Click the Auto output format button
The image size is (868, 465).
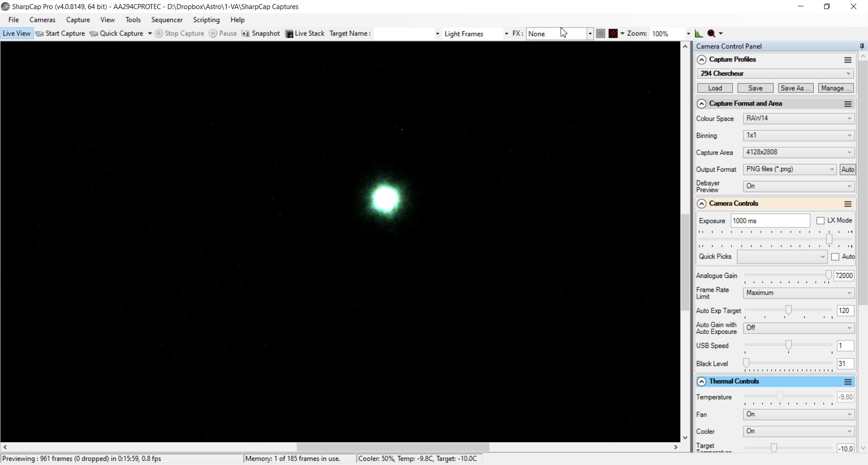[x=848, y=169]
